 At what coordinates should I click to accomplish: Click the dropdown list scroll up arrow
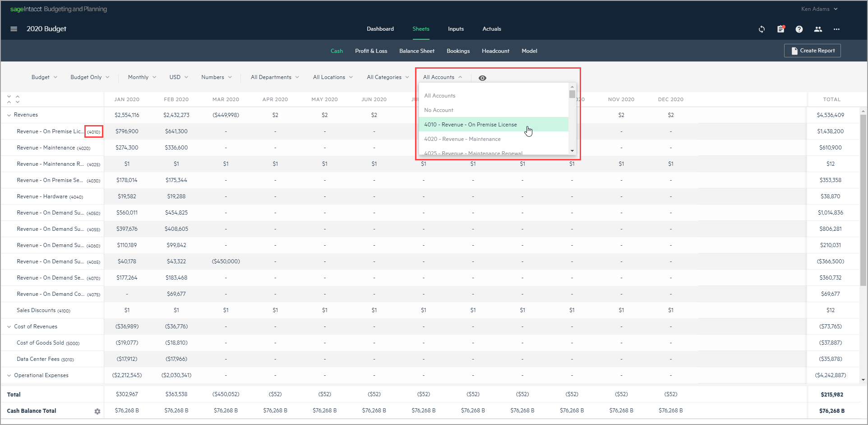point(572,87)
